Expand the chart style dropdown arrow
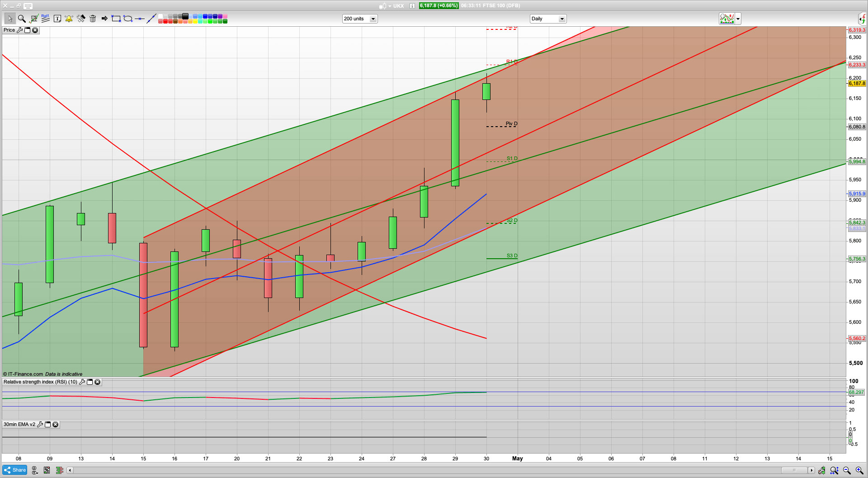Screen dimensions: 868x478 click(738, 19)
